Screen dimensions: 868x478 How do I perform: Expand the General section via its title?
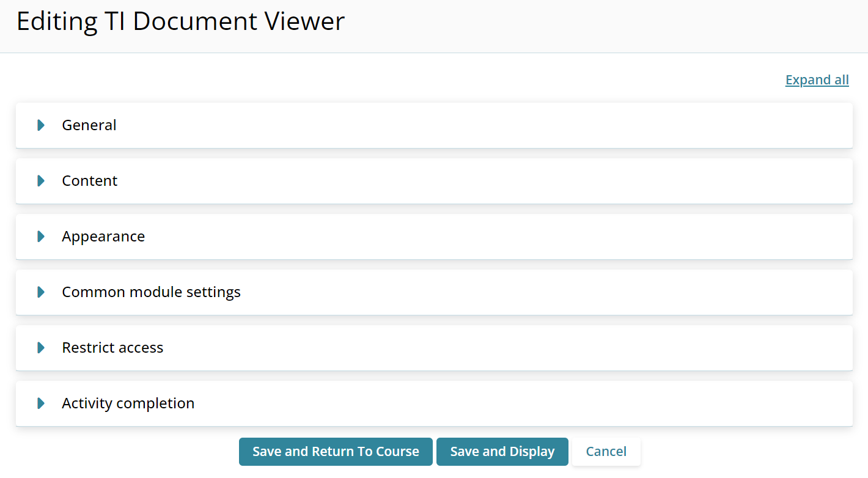(x=89, y=125)
